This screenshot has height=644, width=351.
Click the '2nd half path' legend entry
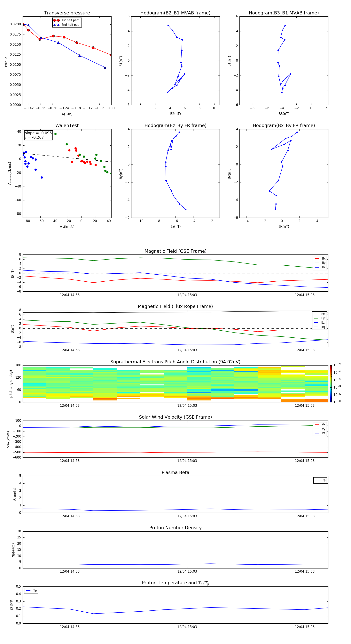point(67,25)
